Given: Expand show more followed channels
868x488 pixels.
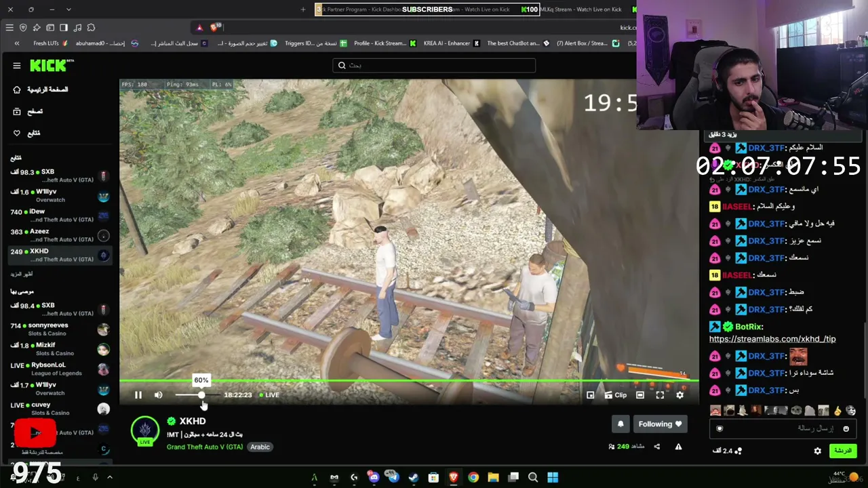Looking at the screenshot, I should [x=22, y=274].
